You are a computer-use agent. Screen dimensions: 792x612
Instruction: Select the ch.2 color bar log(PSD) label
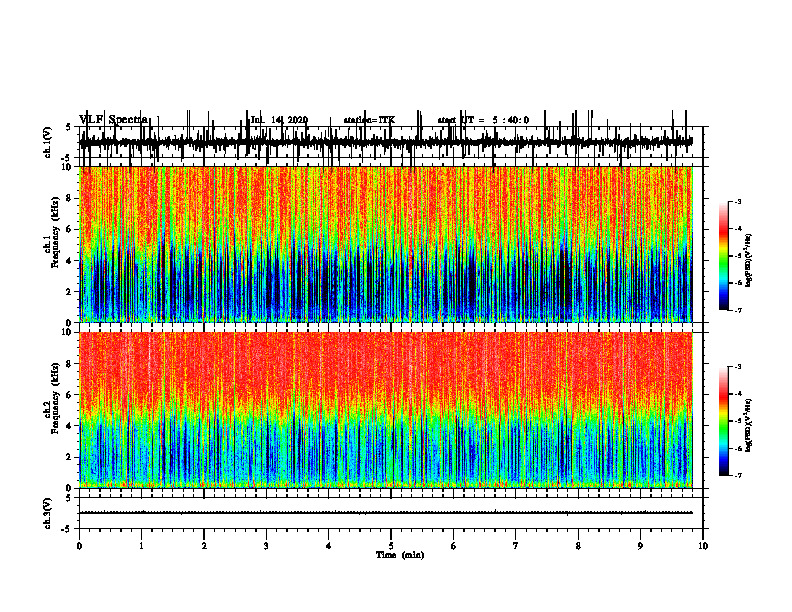749,425
